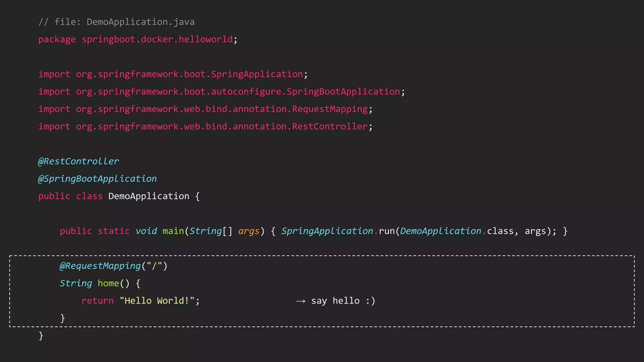Click the "void" keyword in main method
The height and width of the screenshot is (362, 644).
point(146,231)
